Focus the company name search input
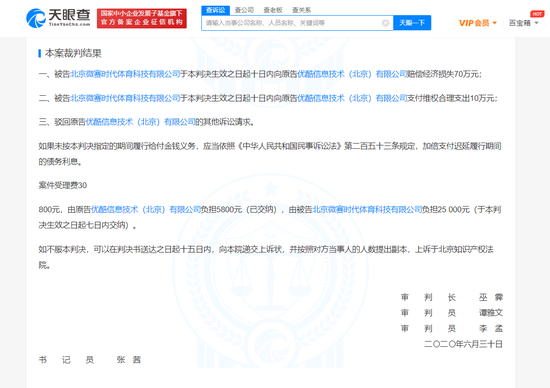The width and height of the screenshot is (550, 388). pyautogui.click(x=293, y=23)
